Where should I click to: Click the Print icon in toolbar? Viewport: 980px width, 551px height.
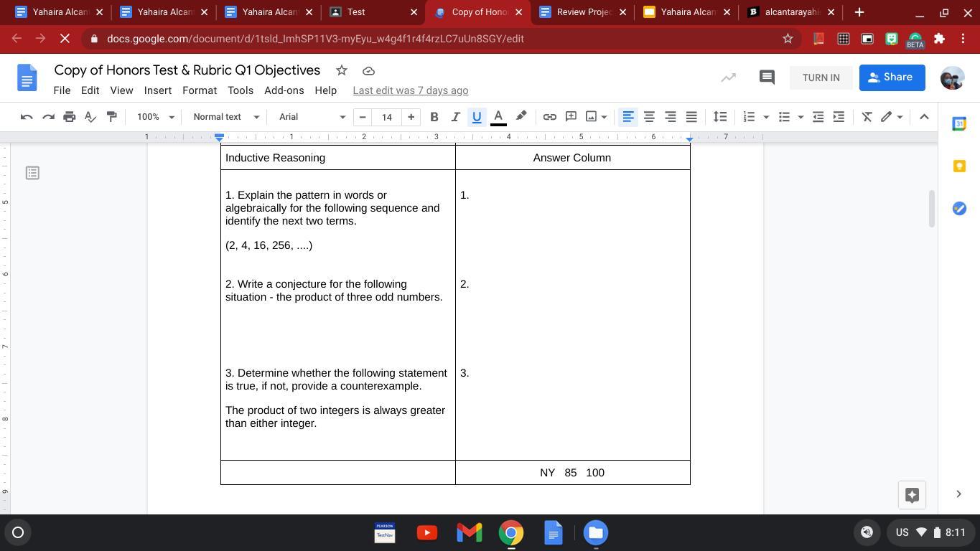pos(69,117)
